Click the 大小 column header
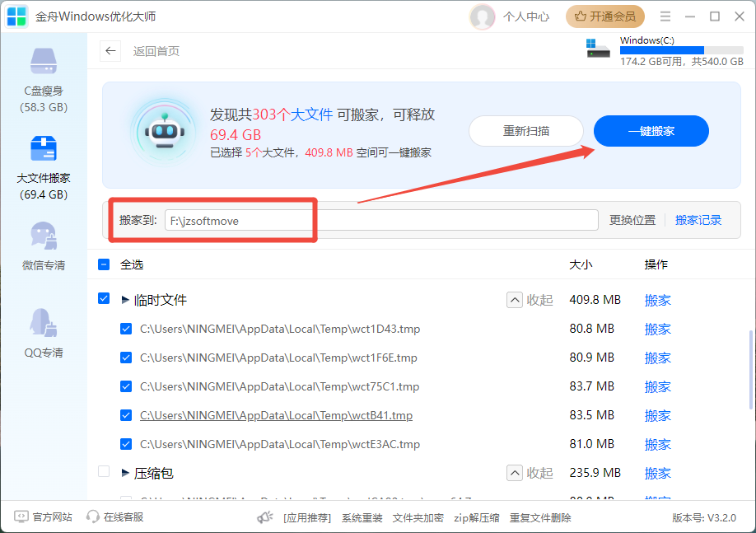The width and height of the screenshot is (756, 533). [x=581, y=264]
